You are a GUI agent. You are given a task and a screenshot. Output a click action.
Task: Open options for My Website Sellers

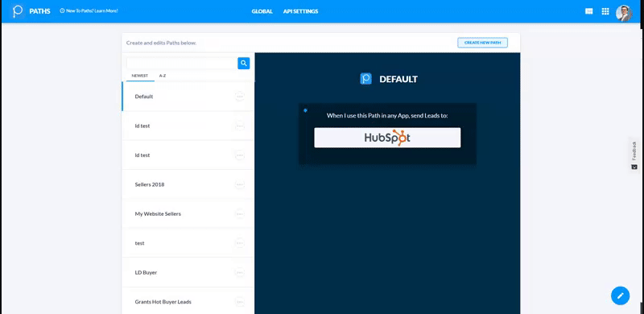[x=239, y=213]
